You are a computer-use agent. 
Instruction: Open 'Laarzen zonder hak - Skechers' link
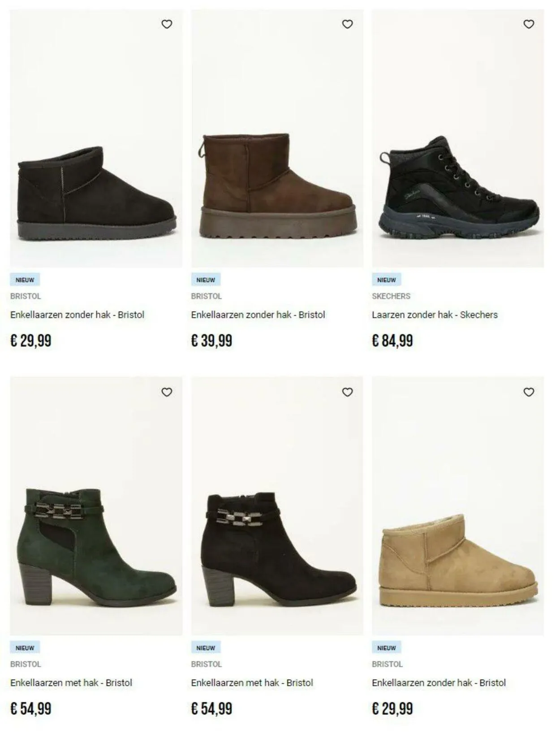pos(435,315)
